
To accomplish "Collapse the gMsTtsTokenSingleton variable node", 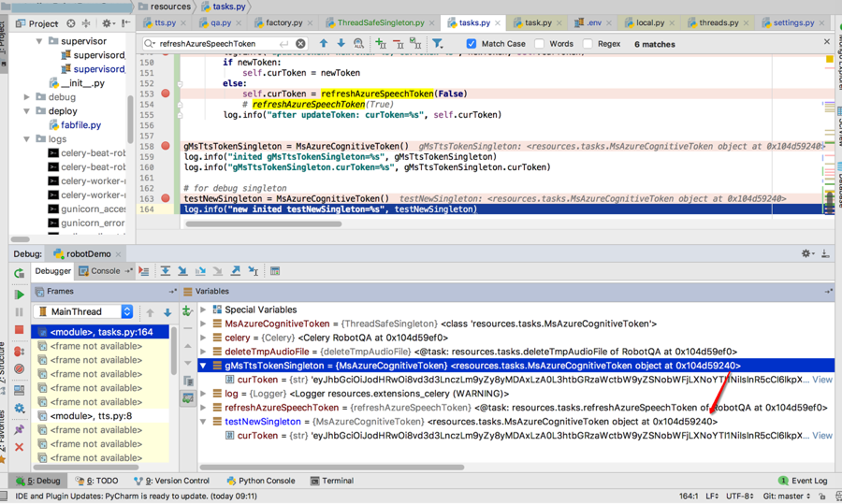I will [x=204, y=366].
